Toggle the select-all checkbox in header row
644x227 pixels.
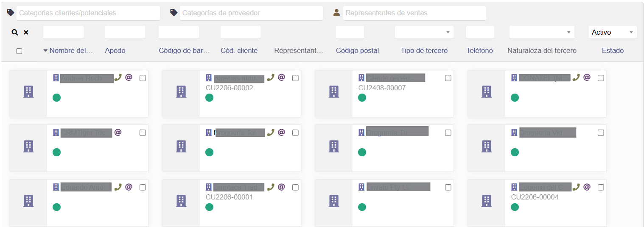19,51
